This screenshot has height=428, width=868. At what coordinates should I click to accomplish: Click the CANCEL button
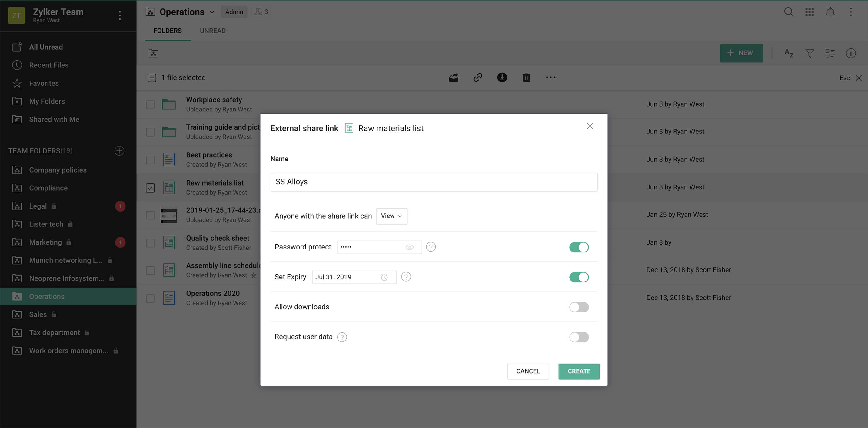(x=528, y=371)
